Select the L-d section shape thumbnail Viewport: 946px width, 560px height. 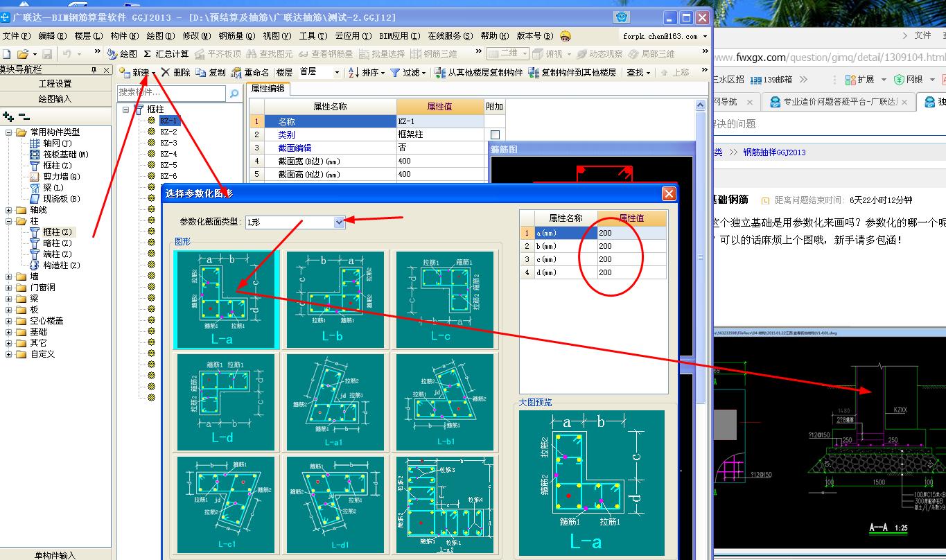pos(225,401)
